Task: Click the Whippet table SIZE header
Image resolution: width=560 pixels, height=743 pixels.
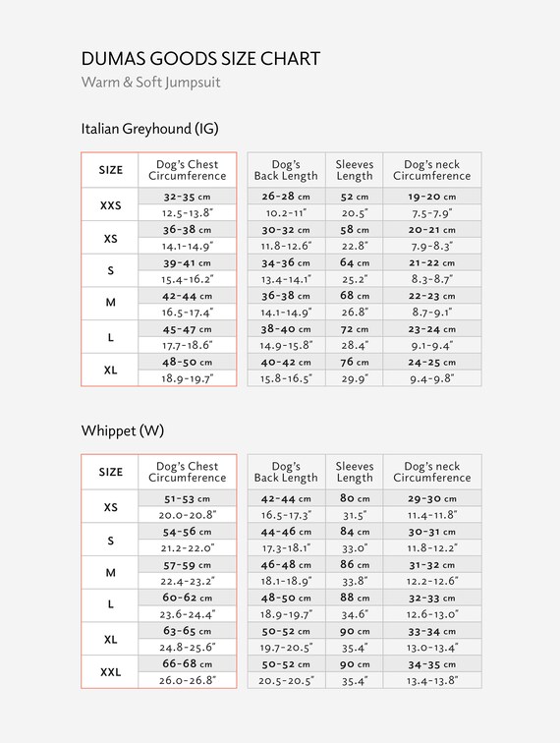Action: click(x=110, y=472)
